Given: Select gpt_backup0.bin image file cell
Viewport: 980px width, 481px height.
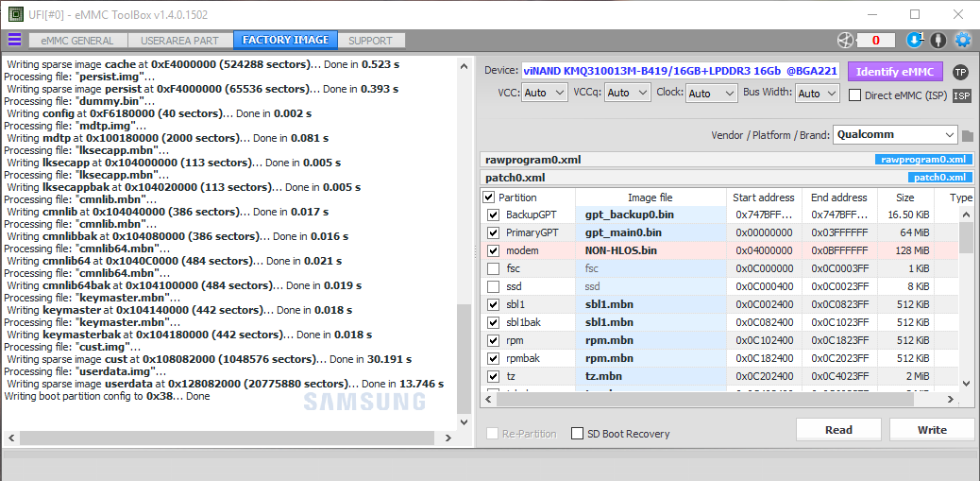Looking at the screenshot, I should coord(651,215).
